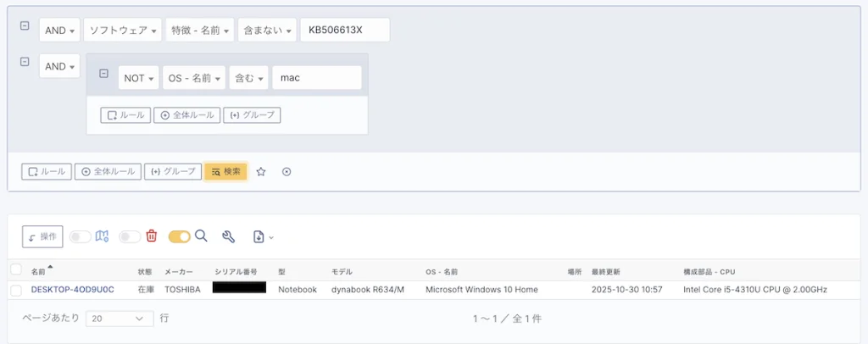Click the 2025-10-30 10:57 last update cell
Image resolution: width=868 pixels, height=344 pixels.
[626, 290]
